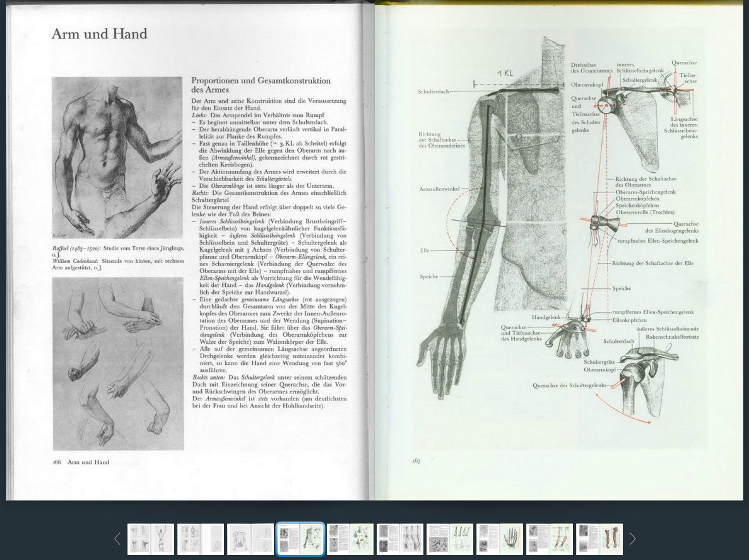Open the thumbnail directly after the highlighted one

(350, 539)
